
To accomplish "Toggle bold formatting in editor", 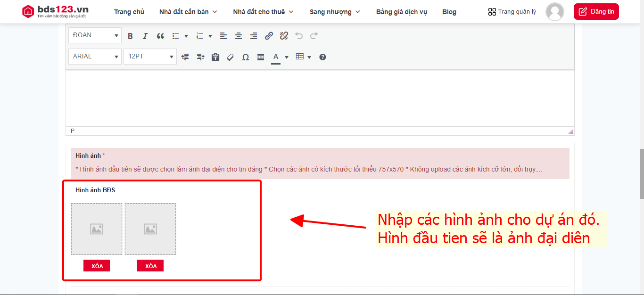I will point(131,36).
